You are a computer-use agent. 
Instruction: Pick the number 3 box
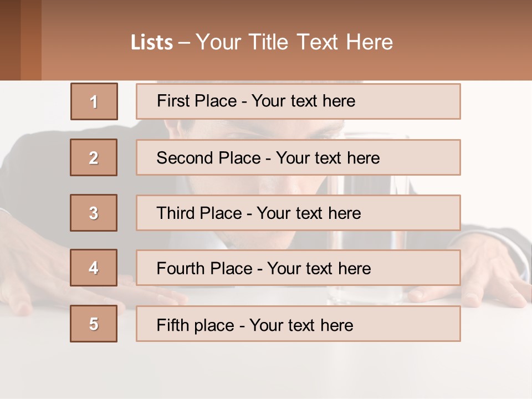(x=94, y=213)
